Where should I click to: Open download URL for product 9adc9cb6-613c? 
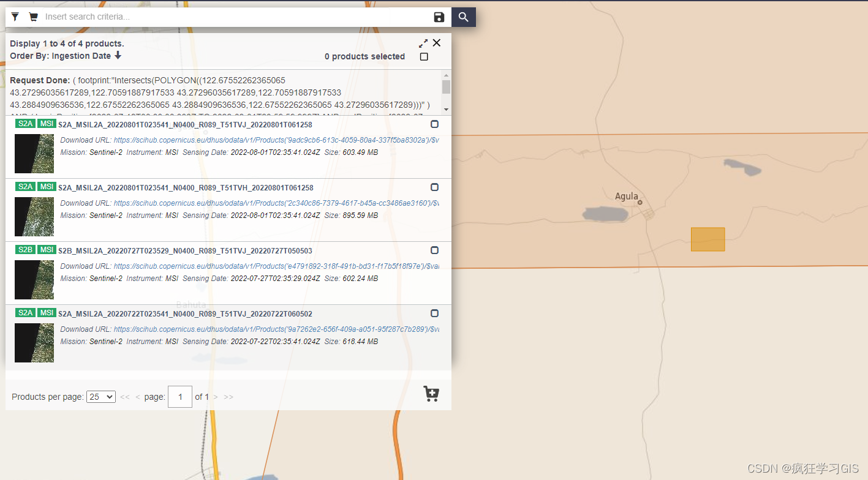(x=276, y=140)
